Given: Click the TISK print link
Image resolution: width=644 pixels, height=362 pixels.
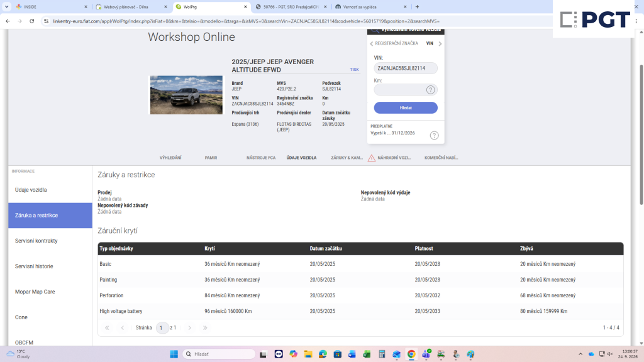Looking at the screenshot, I should [x=354, y=70].
